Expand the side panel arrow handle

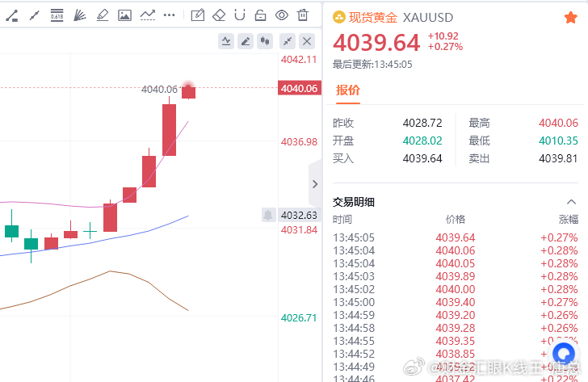[x=315, y=184]
